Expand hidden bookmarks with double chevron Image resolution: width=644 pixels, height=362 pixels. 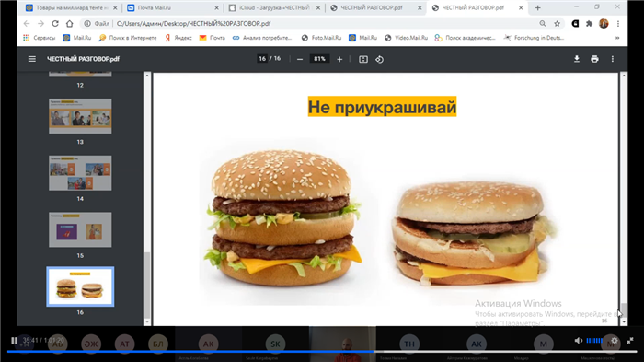tap(617, 38)
